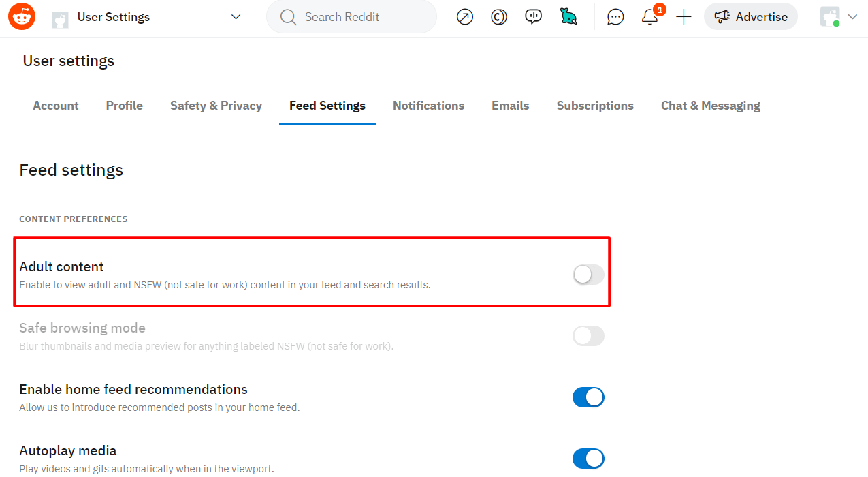The height and width of the screenshot is (477, 868).
Task: Expand the User Settings navigation dropdown
Action: pos(236,17)
